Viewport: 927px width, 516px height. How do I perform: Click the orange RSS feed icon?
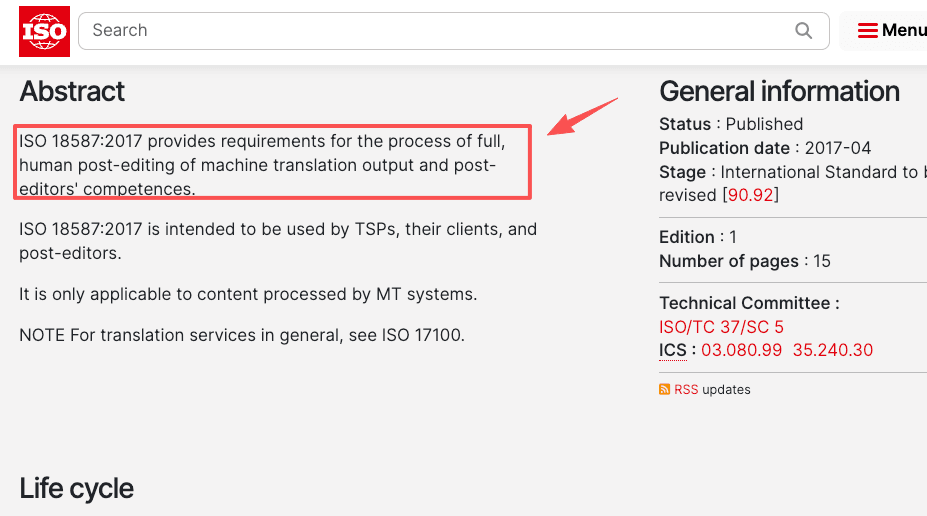665,389
